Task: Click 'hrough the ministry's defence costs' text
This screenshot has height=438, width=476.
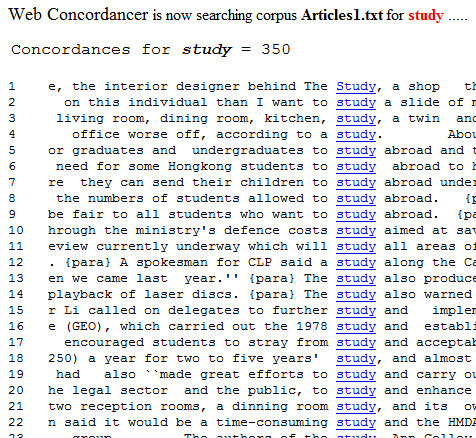Action: pyautogui.click(x=188, y=230)
